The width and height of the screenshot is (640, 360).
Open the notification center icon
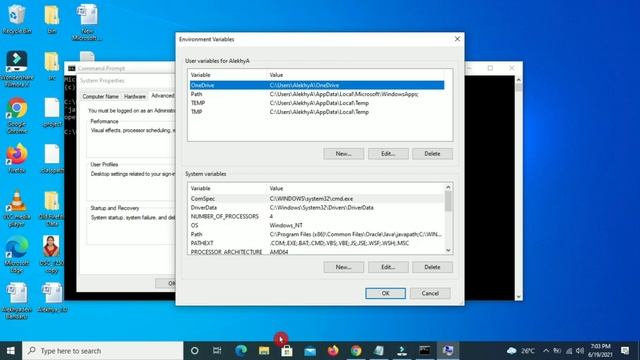[625, 351]
